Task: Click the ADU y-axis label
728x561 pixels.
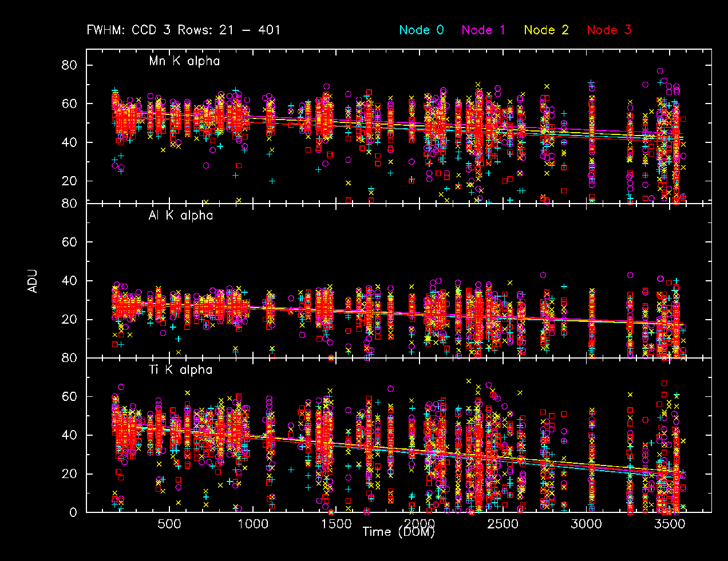Action: click(x=33, y=281)
